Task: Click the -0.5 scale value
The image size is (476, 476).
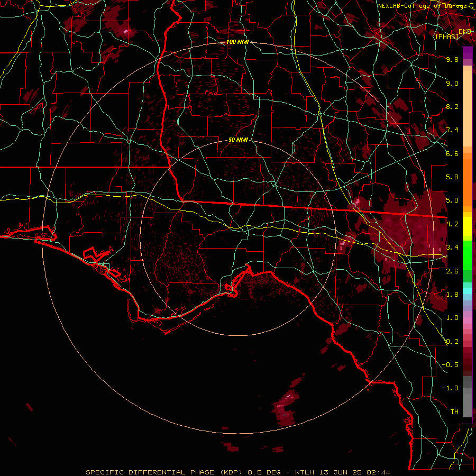Action: (450, 365)
